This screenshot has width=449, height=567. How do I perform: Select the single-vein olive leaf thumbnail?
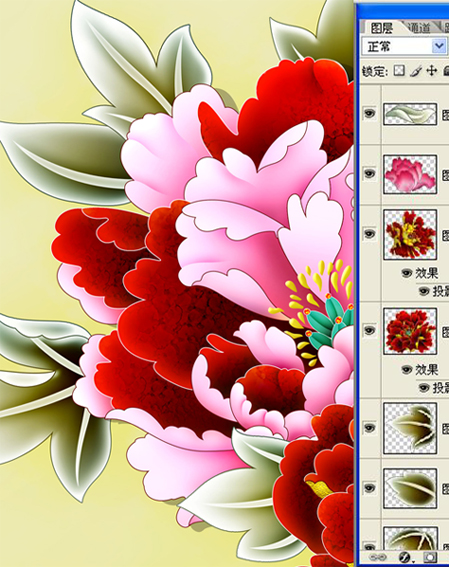tap(410, 488)
